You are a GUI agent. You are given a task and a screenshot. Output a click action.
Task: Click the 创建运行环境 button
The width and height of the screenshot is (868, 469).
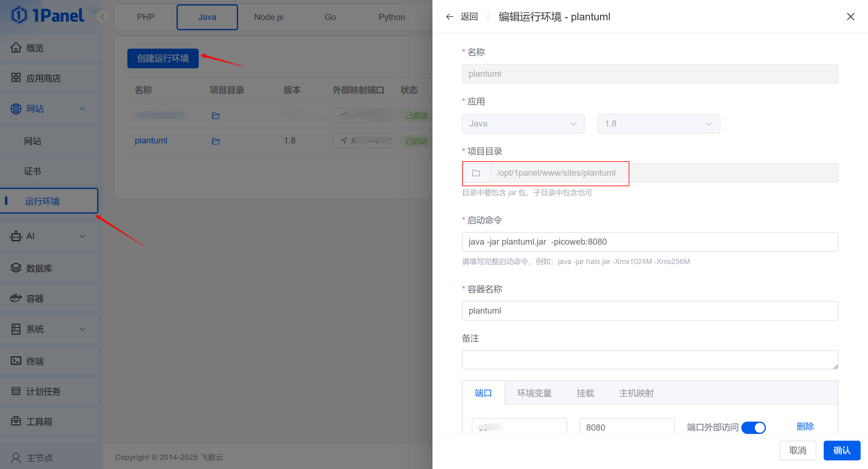(163, 58)
